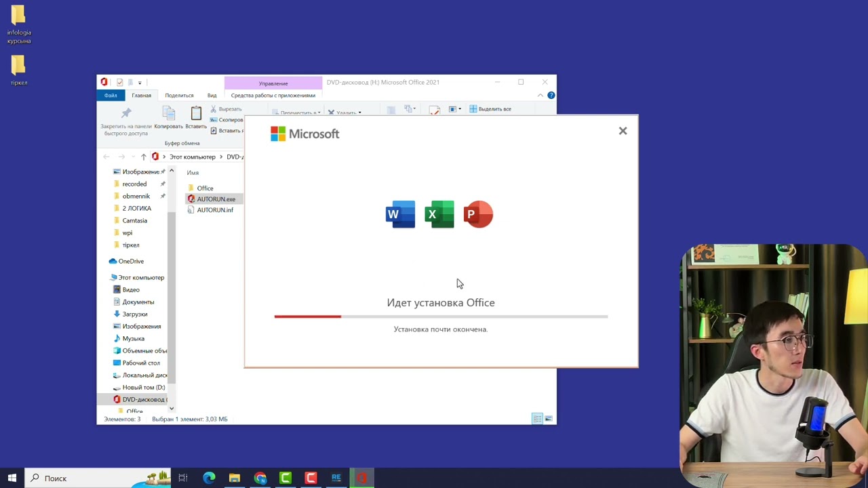Open the Camtasia folder in sidebar

(x=134, y=221)
